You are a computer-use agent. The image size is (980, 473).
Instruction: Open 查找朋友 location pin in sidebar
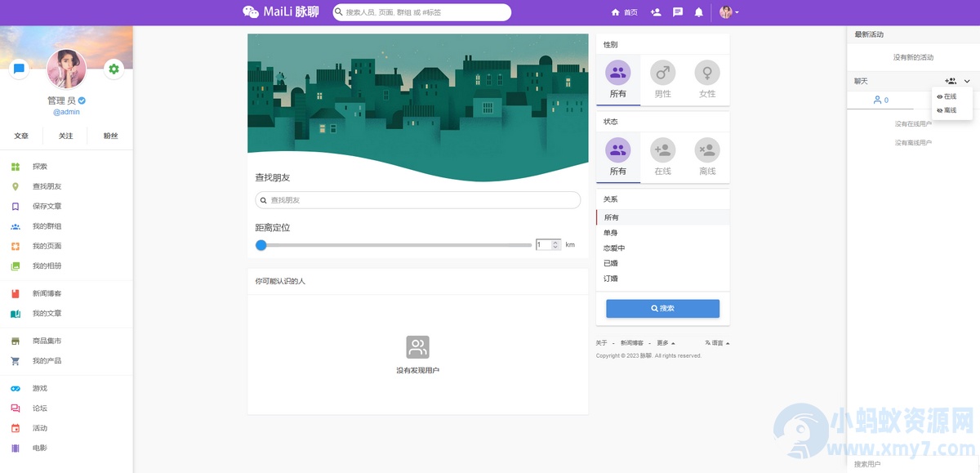16,186
